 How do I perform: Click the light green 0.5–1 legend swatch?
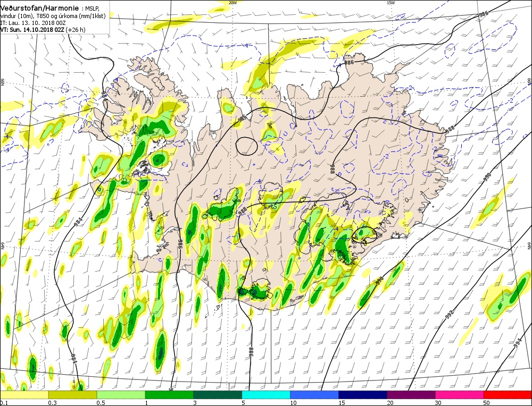pyautogui.click(x=121, y=395)
